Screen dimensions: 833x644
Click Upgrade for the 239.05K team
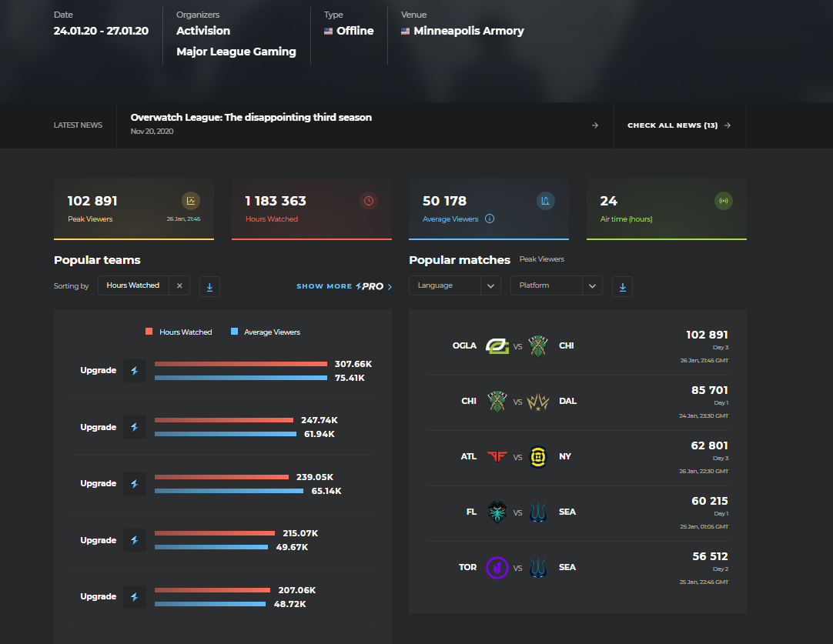99,484
